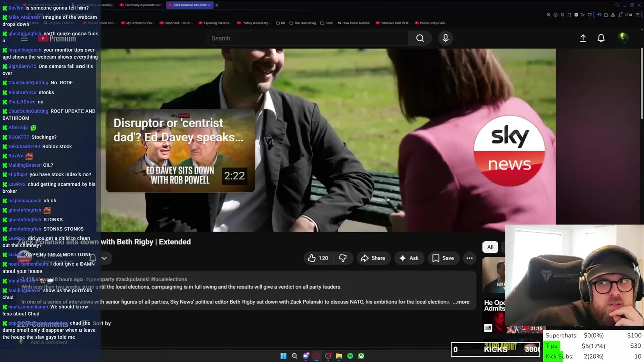Viewport: 644px width, 362px height.
Task: Dislike the video with thumbs-down
Action: tap(343, 258)
